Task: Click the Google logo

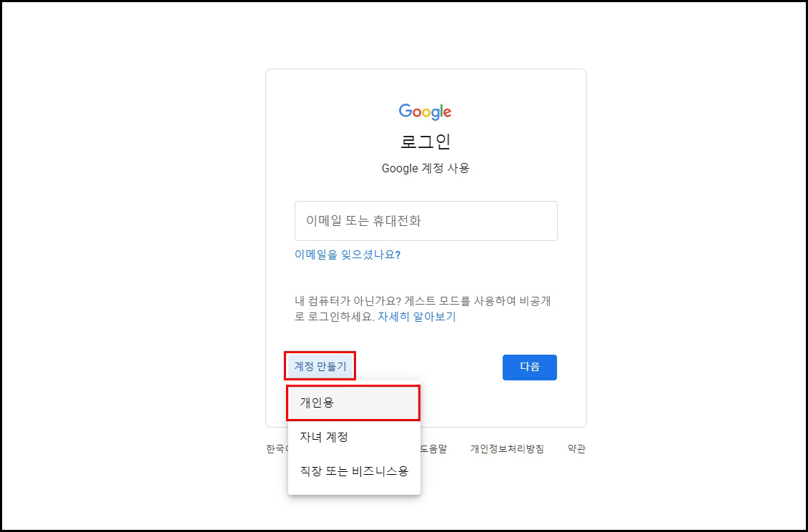Action: point(425,112)
